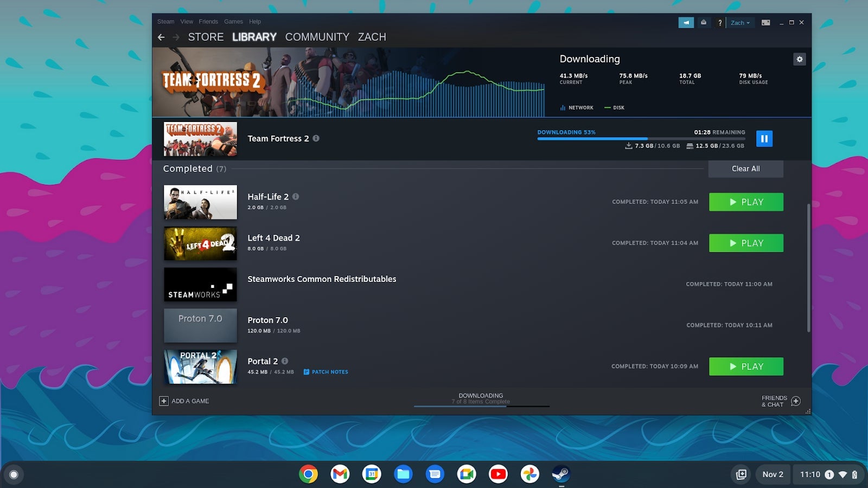
Task: Open Steam announcements via the megaphone icon
Action: tap(686, 22)
